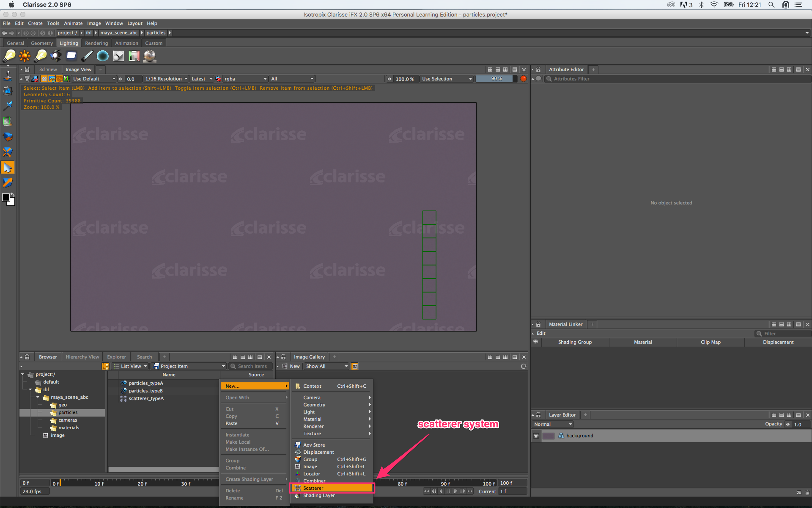Click the first light bulb shelf icon
Screen dimensions: 812x508
click(x=9, y=56)
